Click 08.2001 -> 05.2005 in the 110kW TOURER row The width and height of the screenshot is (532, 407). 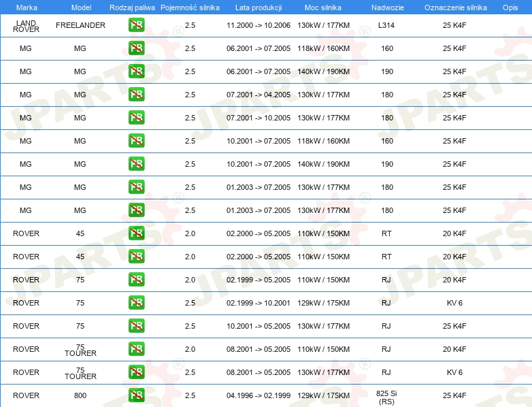point(259,349)
